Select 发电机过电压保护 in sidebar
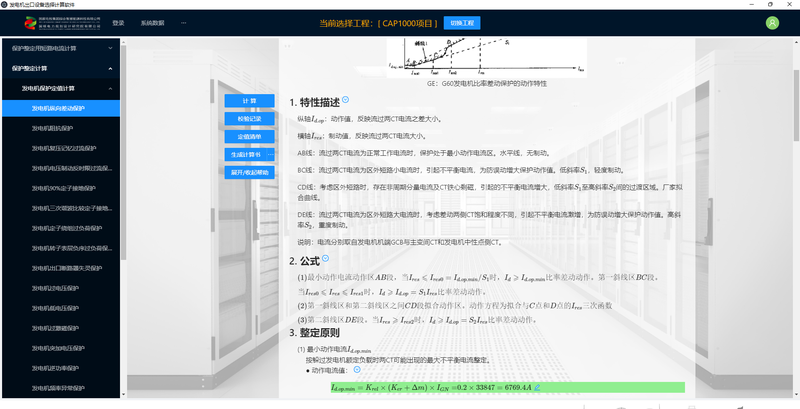This screenshot has height=409, width=800. coord(61,288)
